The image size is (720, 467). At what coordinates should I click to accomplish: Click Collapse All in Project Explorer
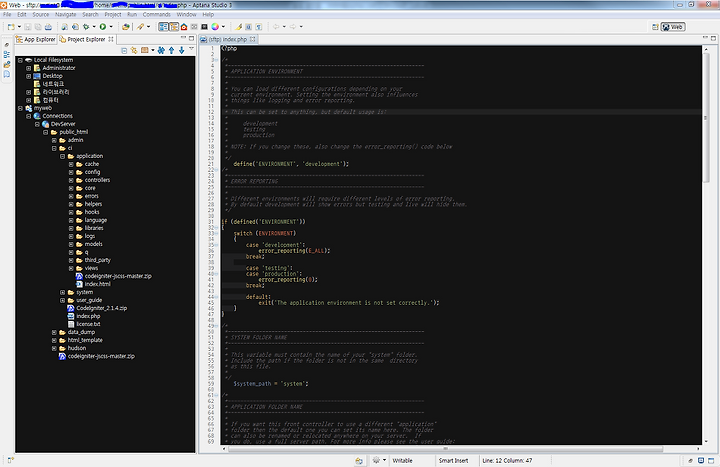124,51
